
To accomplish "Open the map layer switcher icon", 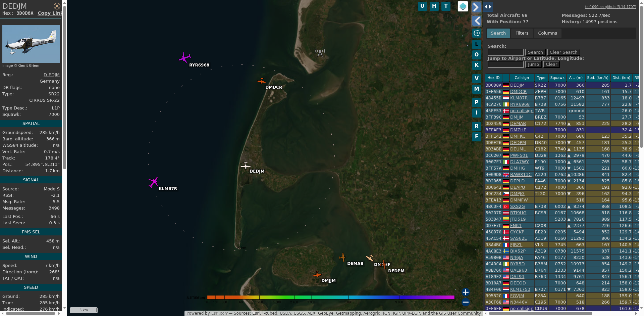I will click(463, 6).
